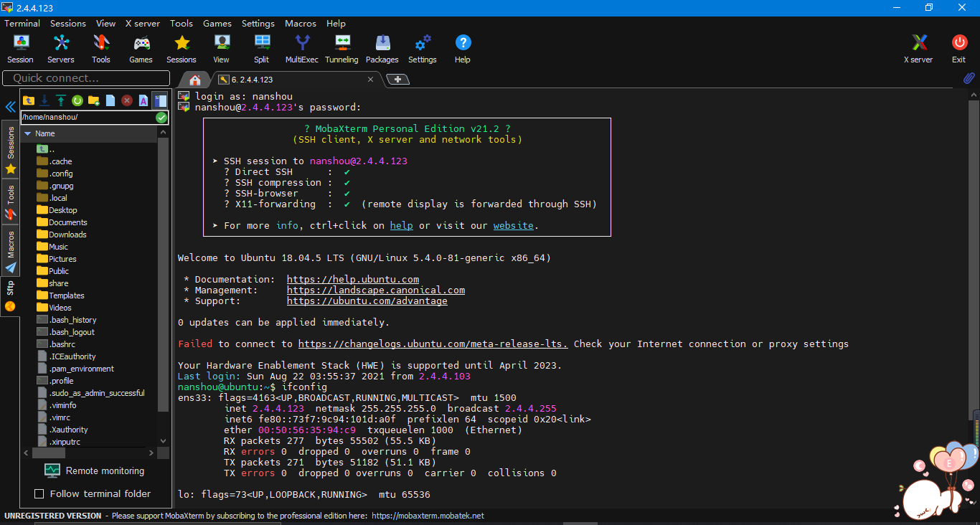This screenshot has width=980, height=525.
Task: Refresh the SFTP folder with green icon
Action: [77, 100]
